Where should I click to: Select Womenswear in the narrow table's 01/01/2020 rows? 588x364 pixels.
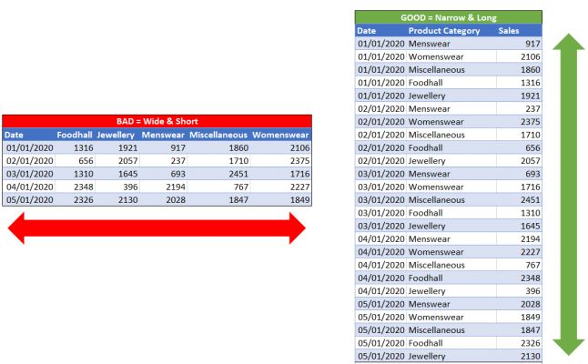point(436,56)
